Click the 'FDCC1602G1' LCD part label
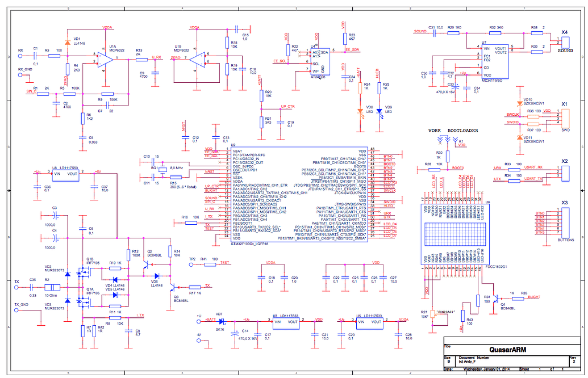This screenshot has height=378, width=588. coord(496,267)
